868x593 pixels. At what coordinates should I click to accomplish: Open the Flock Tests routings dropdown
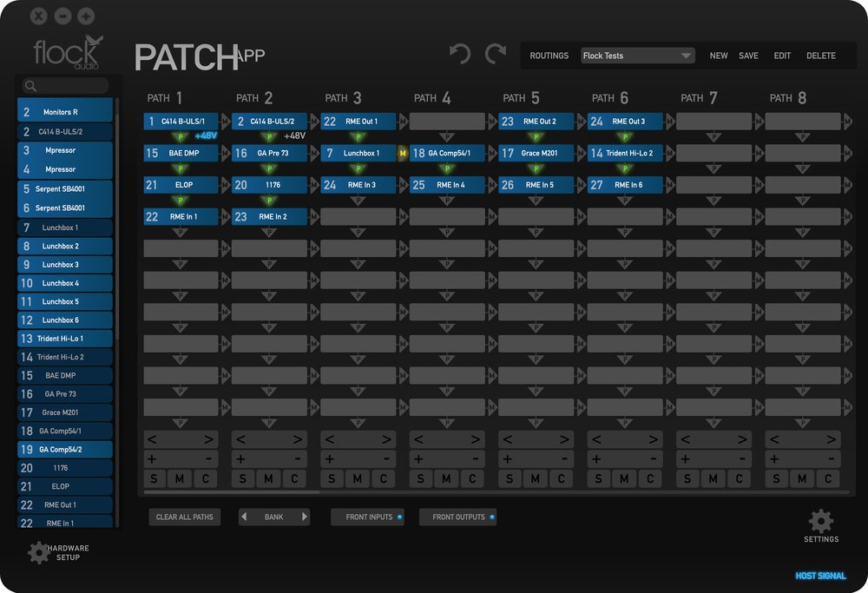coord(638,55)
